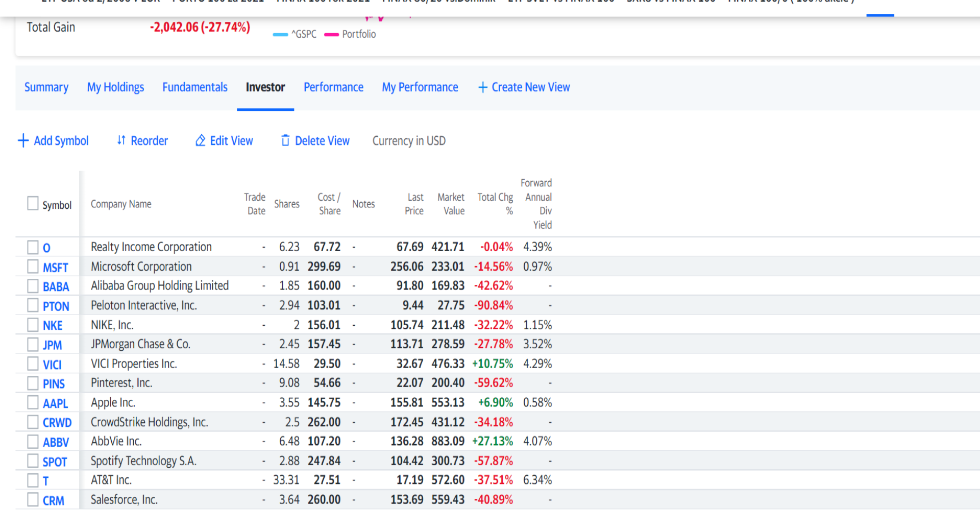Select the Investor tab
The image size is (980, 531).
265,87
